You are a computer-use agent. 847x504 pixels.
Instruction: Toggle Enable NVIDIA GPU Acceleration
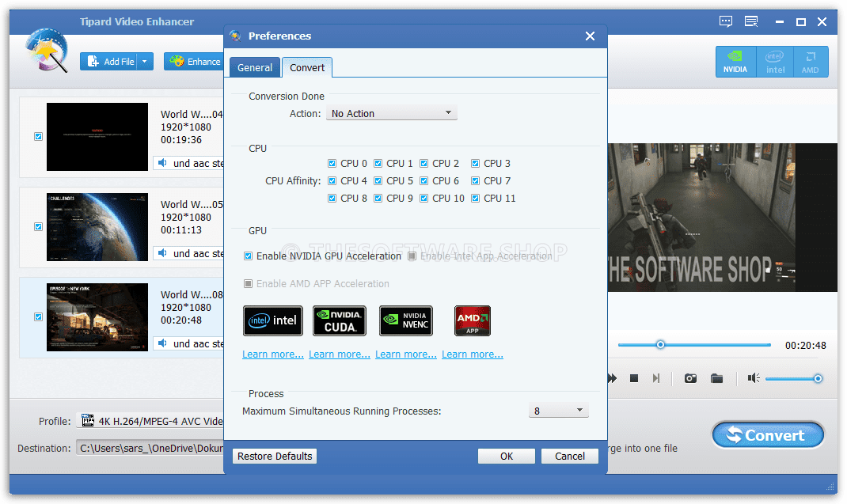tap(248, 256)
